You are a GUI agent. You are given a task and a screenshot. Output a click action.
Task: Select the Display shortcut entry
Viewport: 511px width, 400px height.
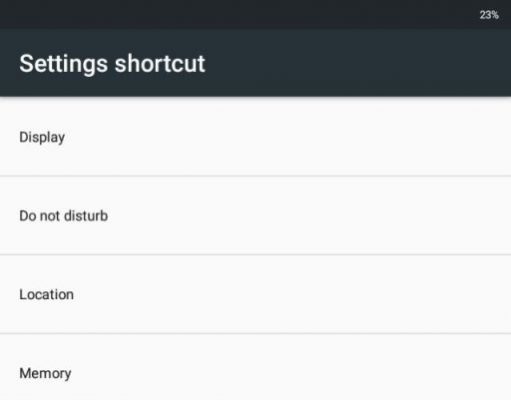coord(255,137)
